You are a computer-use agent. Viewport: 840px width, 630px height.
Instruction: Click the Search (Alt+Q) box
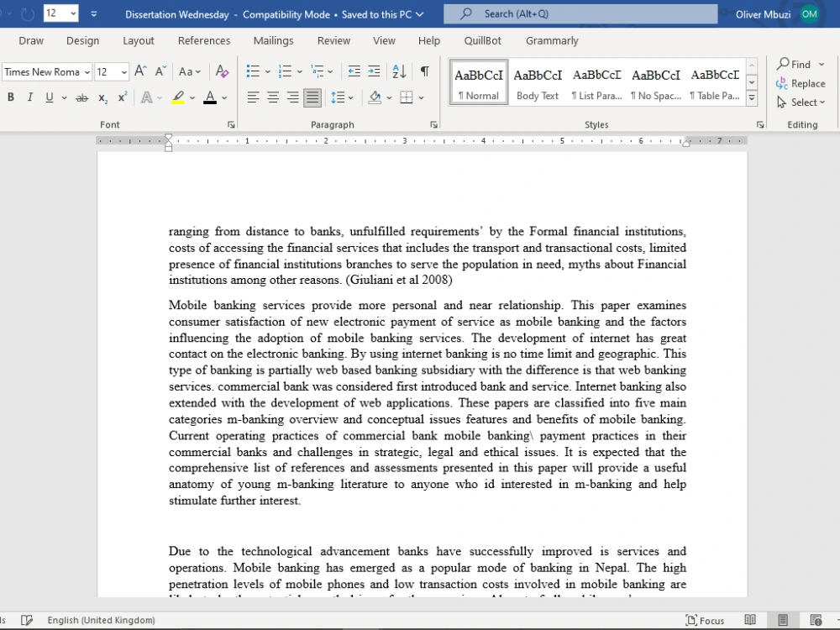(580, 14)
